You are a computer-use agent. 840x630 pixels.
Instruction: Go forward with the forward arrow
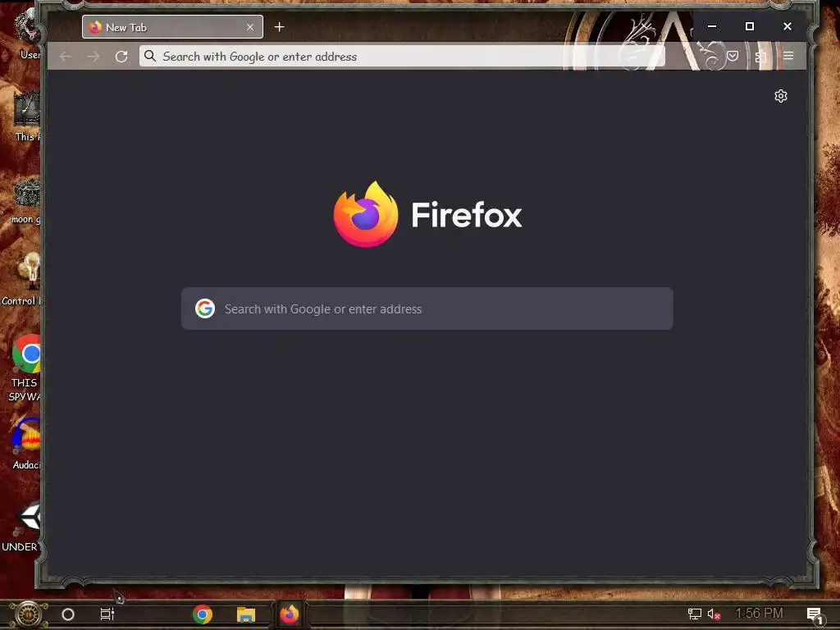click(94, 57)
